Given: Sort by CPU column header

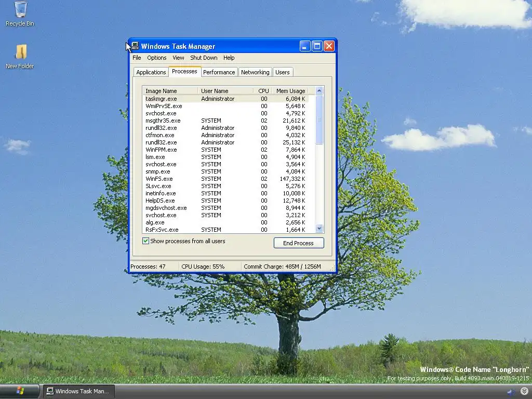Looking at the screenshot, I should tap(263, 91).
